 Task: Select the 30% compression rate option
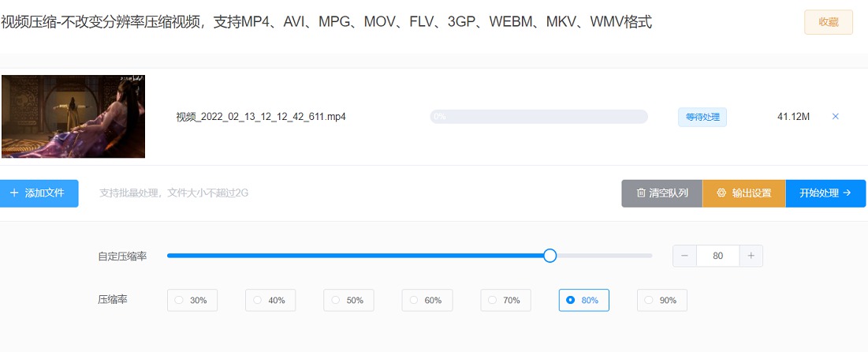(x=192, y=300)
